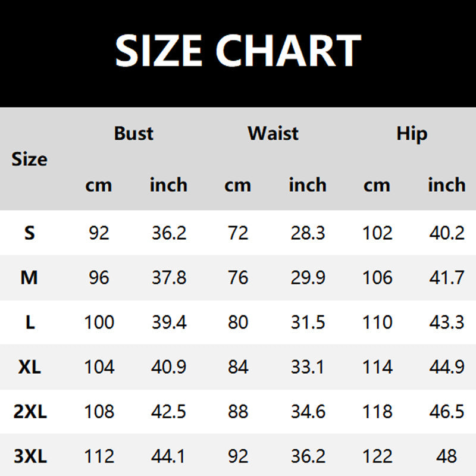
Task: Click the 112 cm bust value
Action: [99, 456]
